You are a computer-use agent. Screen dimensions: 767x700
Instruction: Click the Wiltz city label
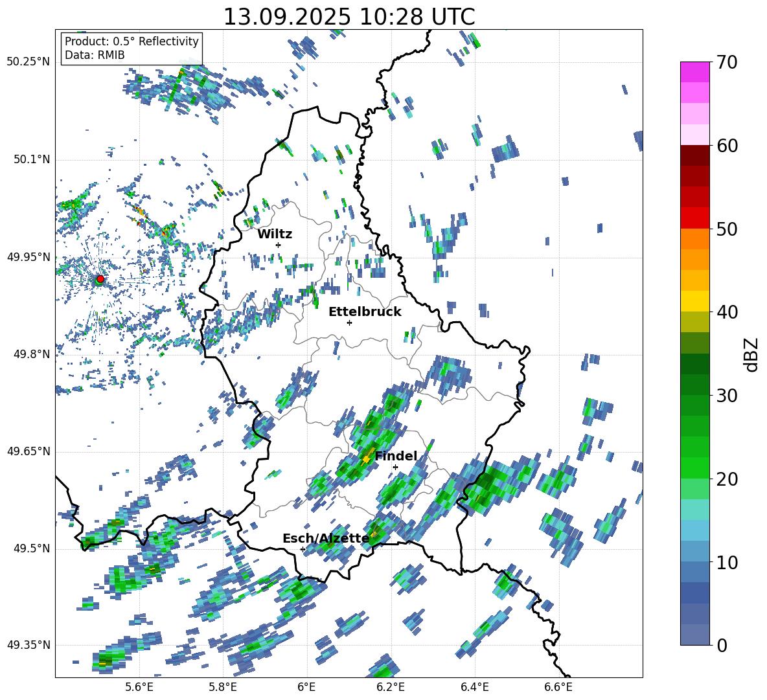(275, 234)
